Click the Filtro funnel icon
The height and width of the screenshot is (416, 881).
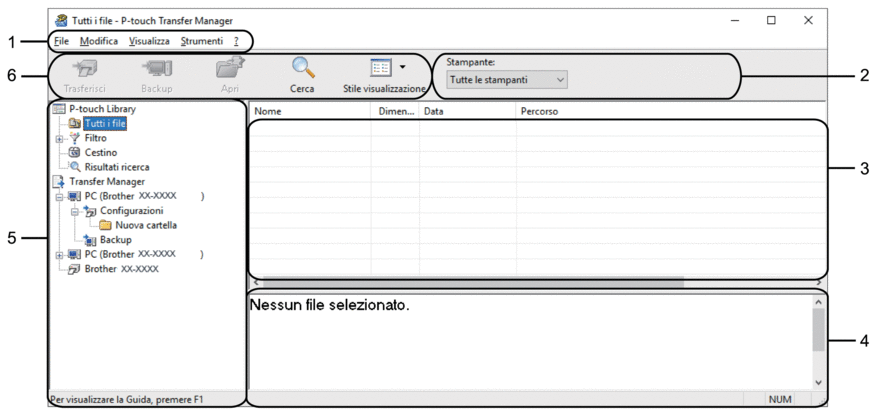pyautogui.click(x=75, y=138)
